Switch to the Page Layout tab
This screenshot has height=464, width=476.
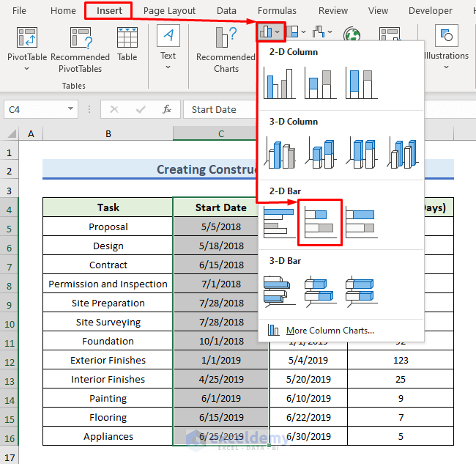(x=169, y=11)
